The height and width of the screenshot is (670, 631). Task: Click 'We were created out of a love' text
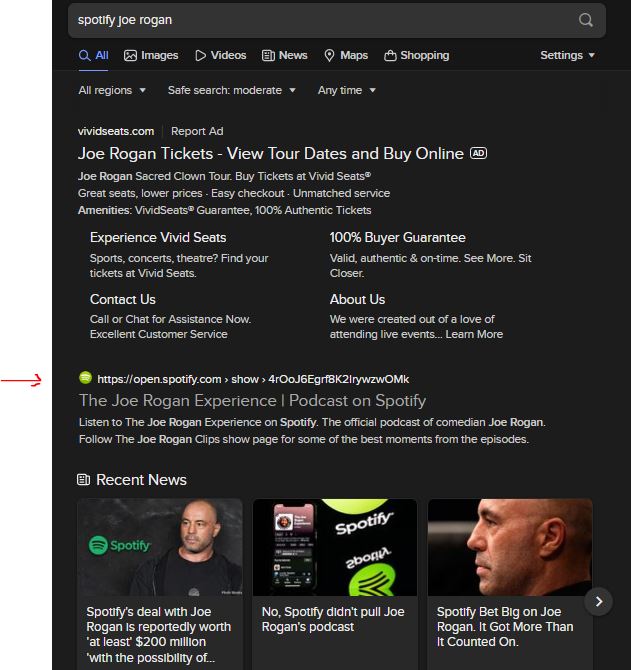(x=416, y=326)
